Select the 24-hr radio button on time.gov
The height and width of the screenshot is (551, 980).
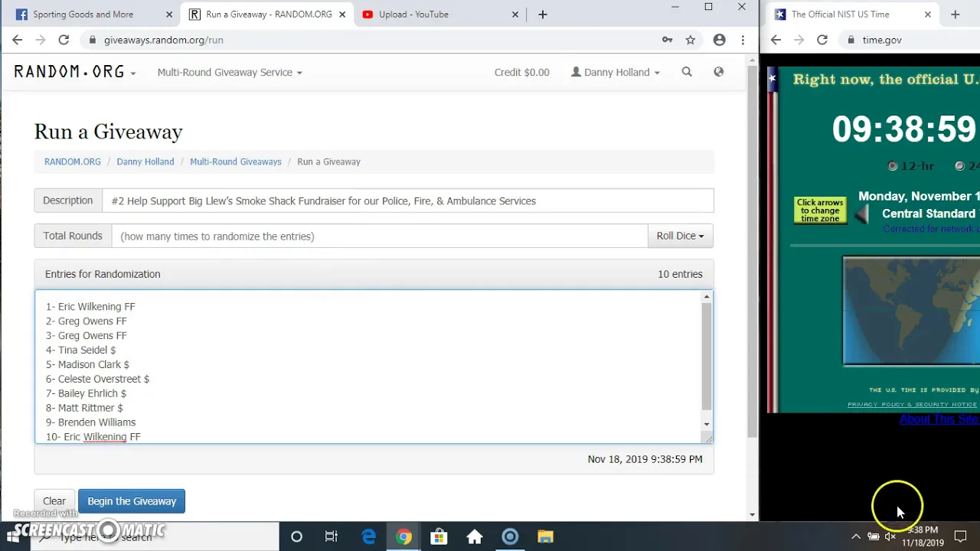(959, 166)
